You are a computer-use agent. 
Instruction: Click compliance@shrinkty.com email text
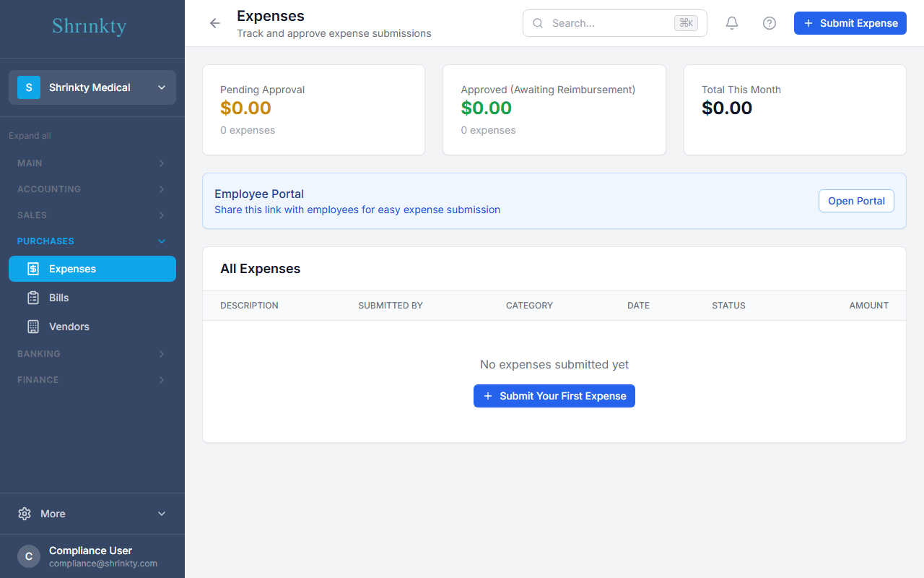(103, 564)
